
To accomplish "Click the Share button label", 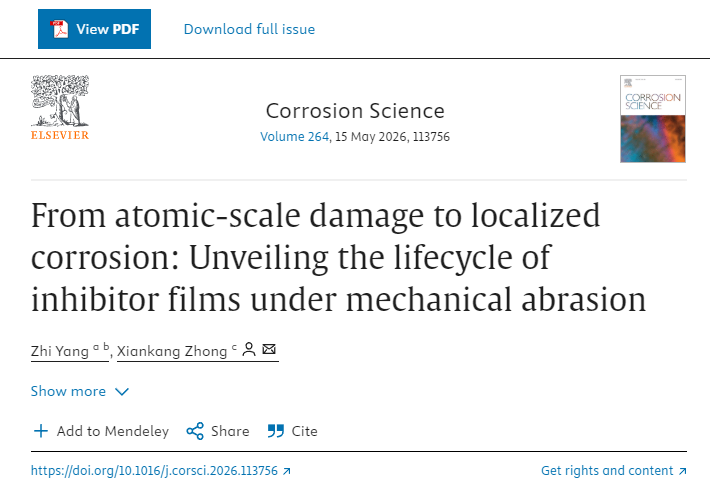I will click(x=230, y=431).
